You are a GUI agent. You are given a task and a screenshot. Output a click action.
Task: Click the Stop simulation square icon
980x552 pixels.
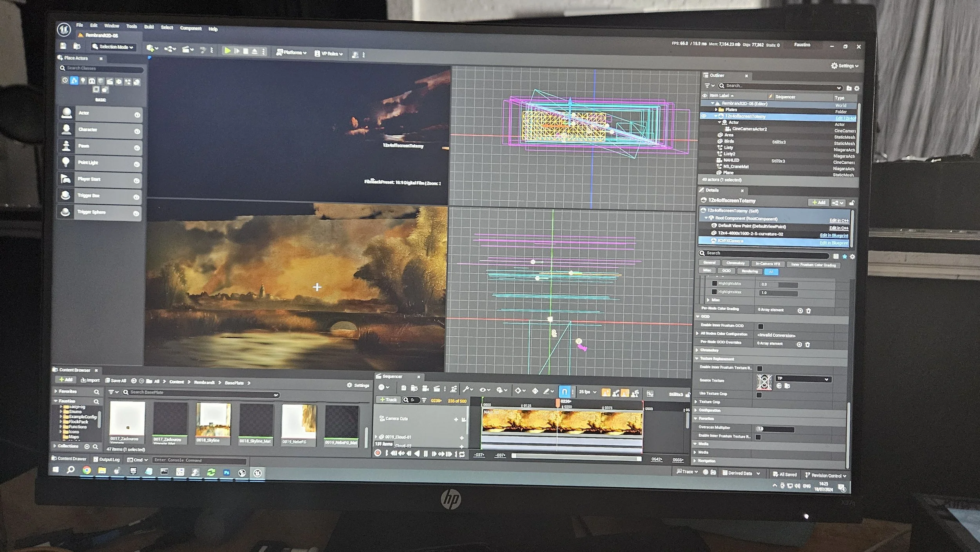tap(245, 51)
